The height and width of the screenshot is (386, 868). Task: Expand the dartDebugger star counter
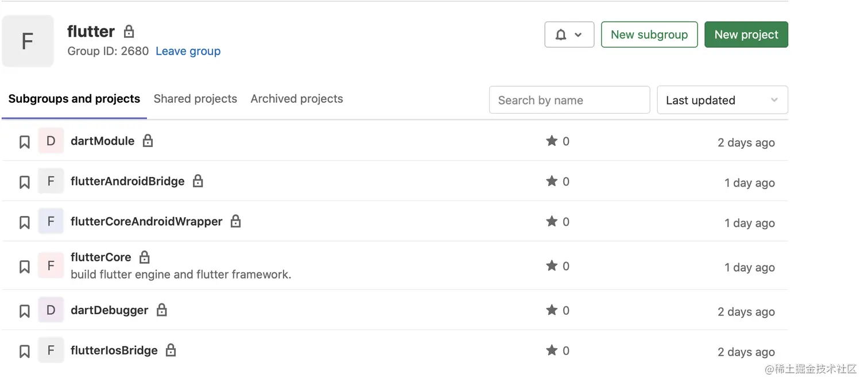pos(557,310)
